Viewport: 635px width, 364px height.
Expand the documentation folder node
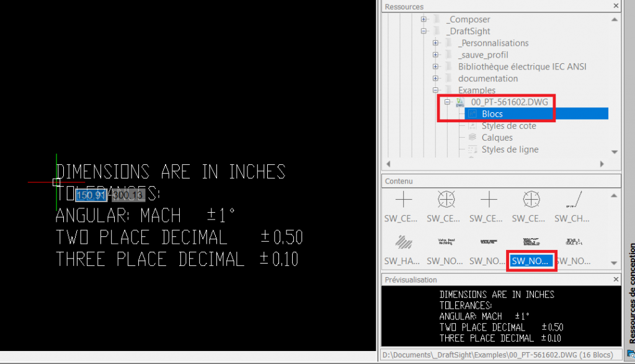coord(435,78)
